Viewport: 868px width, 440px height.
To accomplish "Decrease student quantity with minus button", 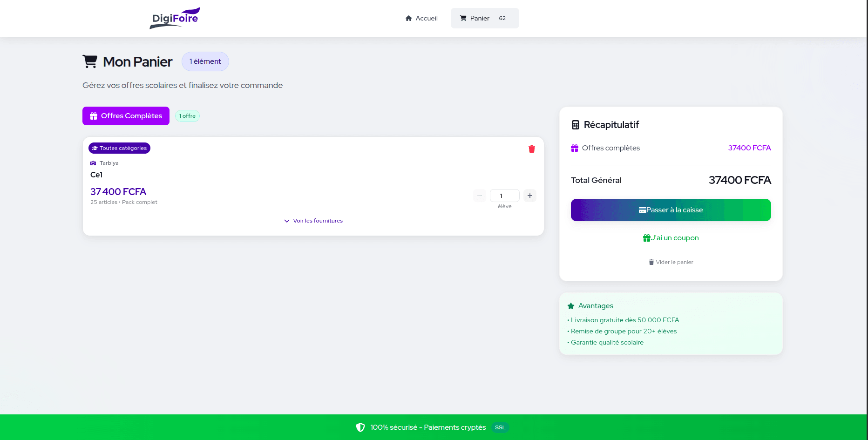I will 479,196.
